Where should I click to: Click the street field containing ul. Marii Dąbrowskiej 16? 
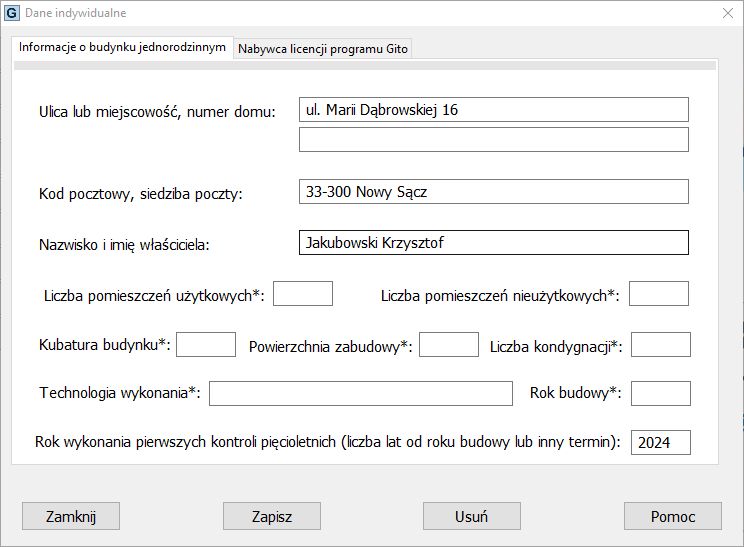point(494,110)
